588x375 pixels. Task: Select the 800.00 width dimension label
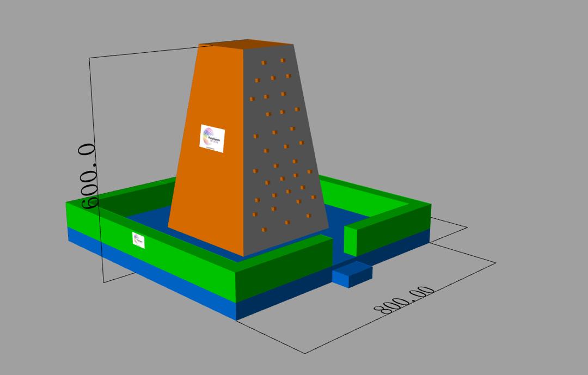tap(404, 300)
